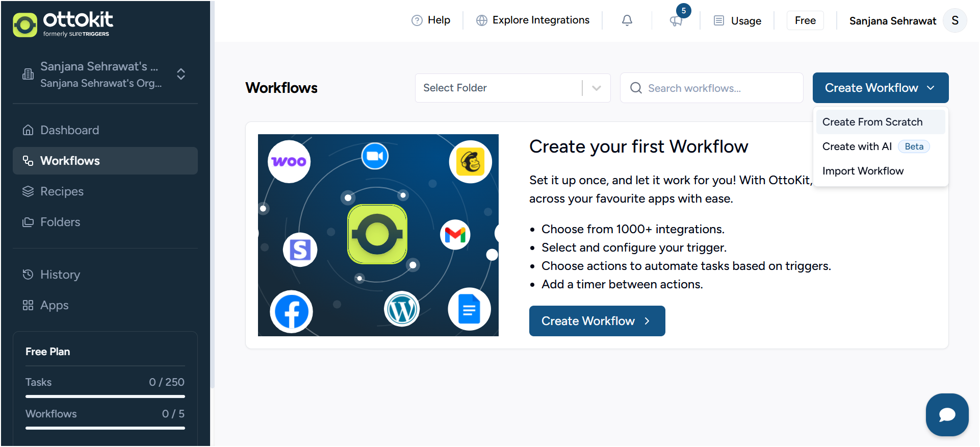Click the Zoom camera logo in illustration
The image size is (980, 447).
click(x=375, y=156)
